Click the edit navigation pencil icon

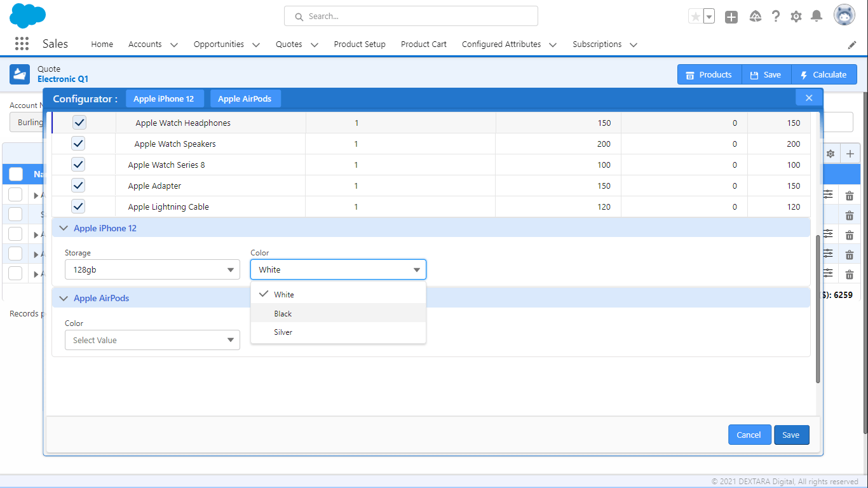click(852, 44)
